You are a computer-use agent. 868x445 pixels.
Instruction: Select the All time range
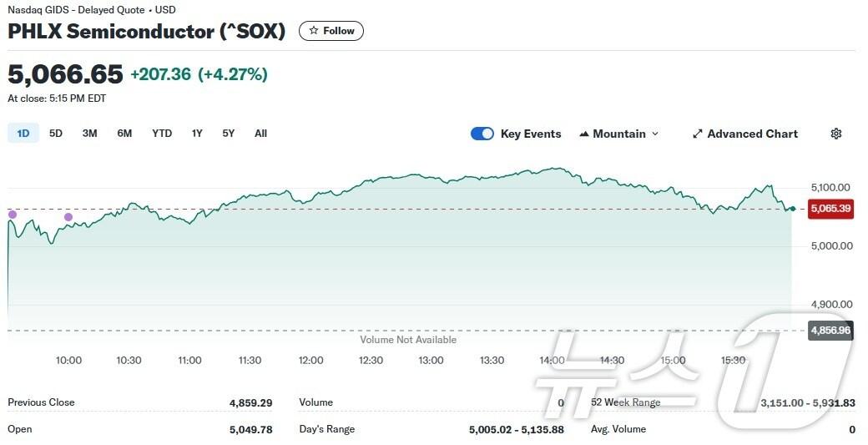pos(260,133)
